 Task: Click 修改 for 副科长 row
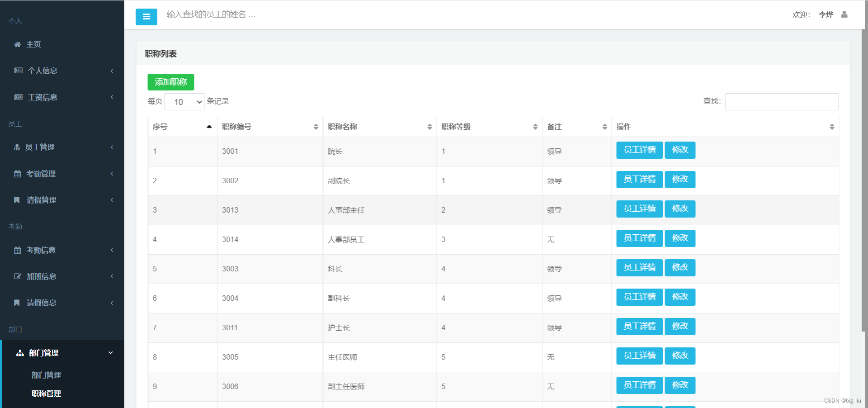pos(680,297)
